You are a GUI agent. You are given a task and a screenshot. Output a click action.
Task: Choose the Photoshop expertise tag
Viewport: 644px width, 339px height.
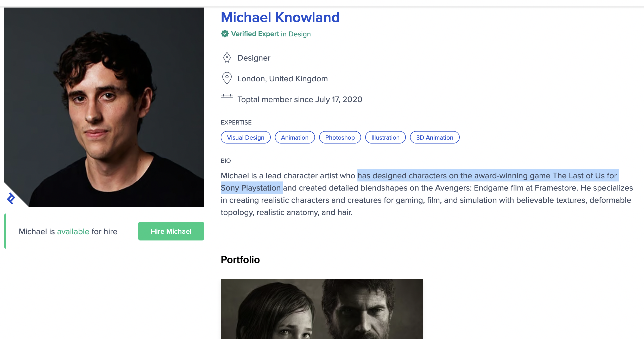[340, 138]
